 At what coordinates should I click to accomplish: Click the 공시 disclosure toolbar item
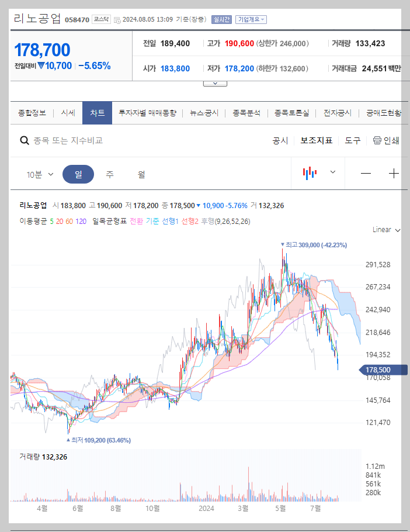[x=280, y=140]
